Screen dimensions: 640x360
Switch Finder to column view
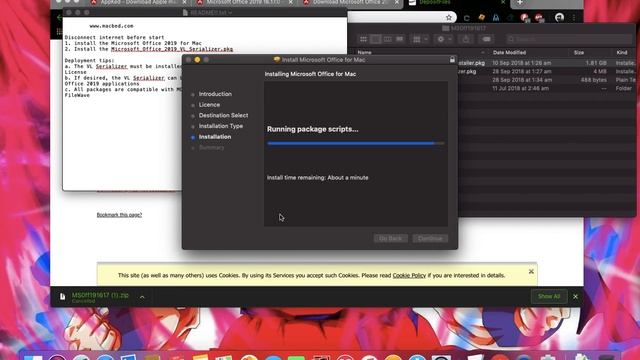pos(387,39)
